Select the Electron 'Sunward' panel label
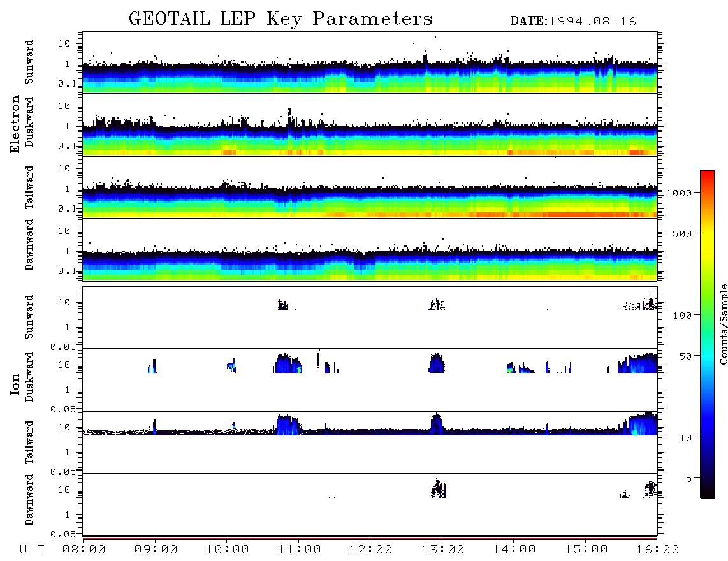 pos(29,62)
